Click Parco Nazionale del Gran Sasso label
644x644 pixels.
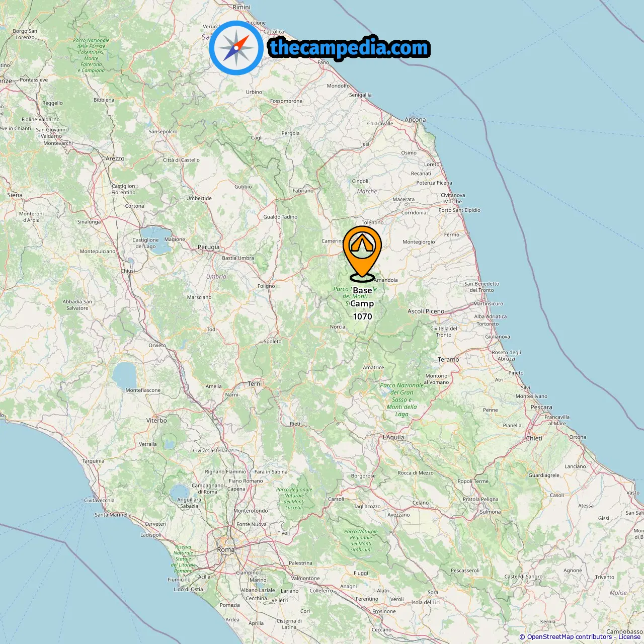(402, 400)
